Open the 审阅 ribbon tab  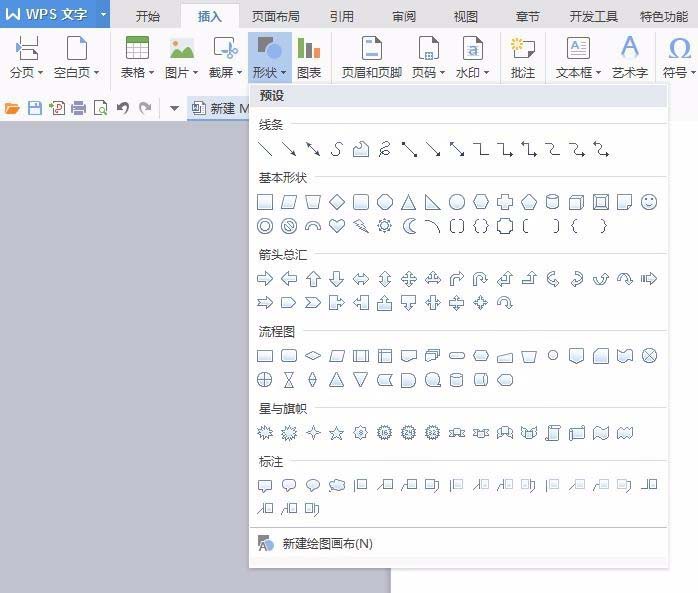[404, 16]
